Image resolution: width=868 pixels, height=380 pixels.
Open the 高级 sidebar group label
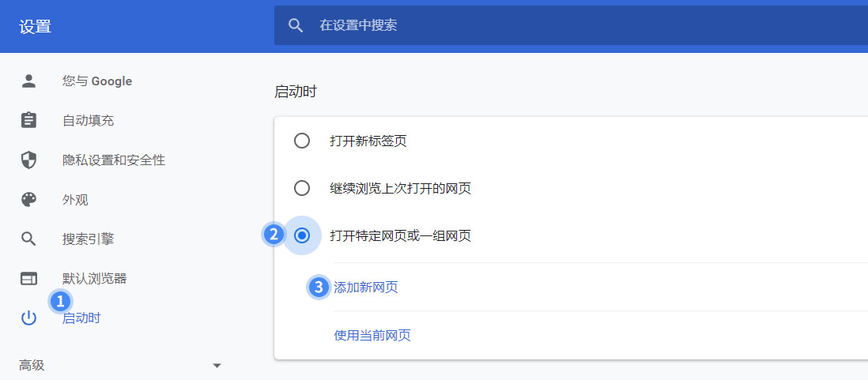pos(32,365)
